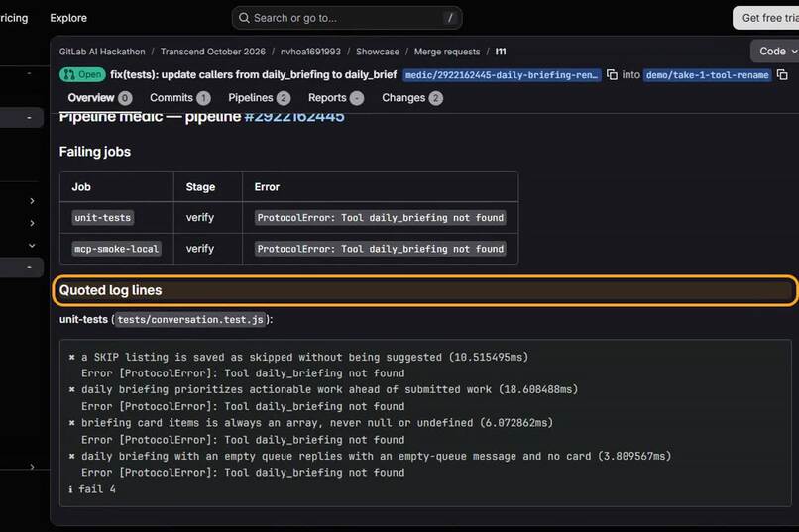Click the 'empty-queue message and no card' log line
799x532 pixels.
[370, 456]
